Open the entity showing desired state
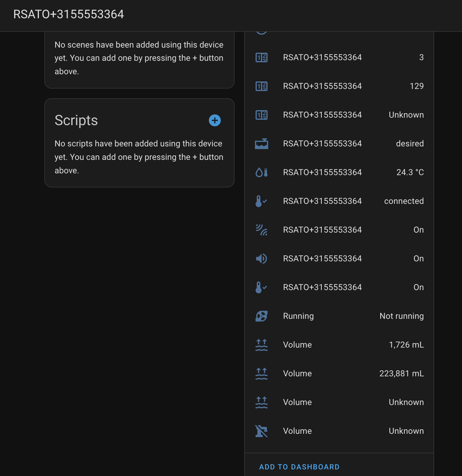The image size is (462, 476). pos(322,144)
